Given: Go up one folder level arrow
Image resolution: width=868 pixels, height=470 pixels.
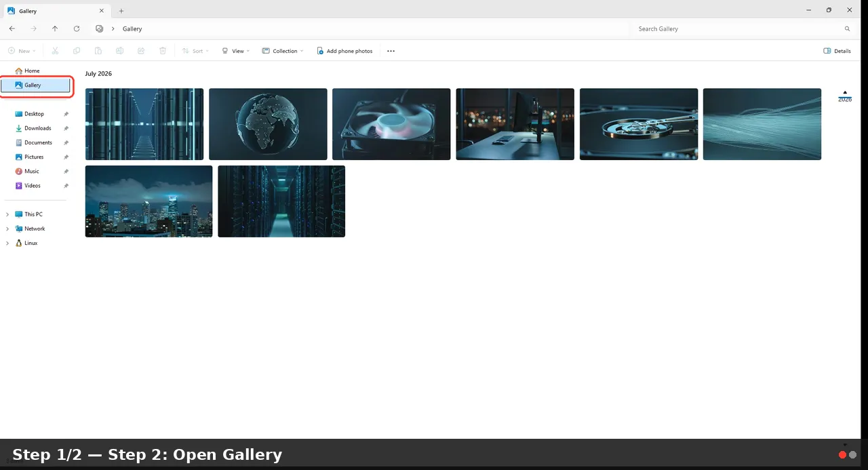Looking at the screenshot, I should point(55,28).
